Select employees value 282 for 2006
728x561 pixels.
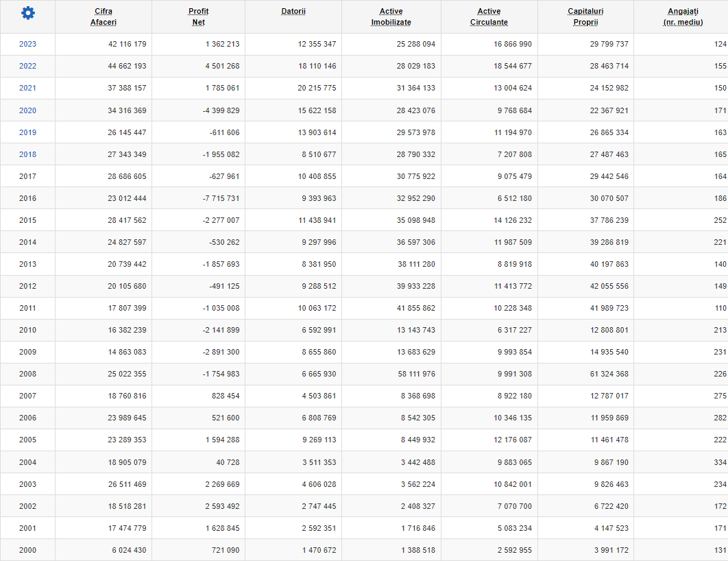click(x=720, y=418)
